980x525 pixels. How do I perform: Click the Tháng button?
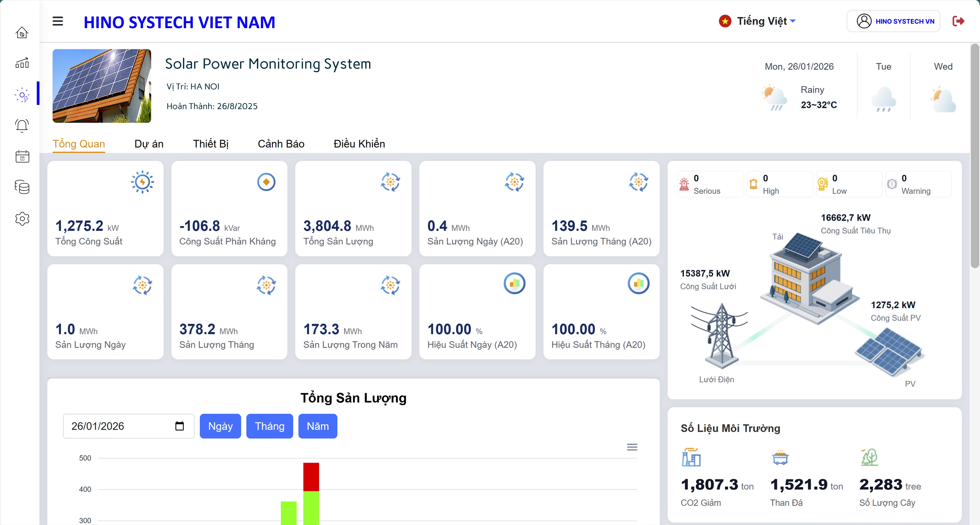[x=269, y=426]
